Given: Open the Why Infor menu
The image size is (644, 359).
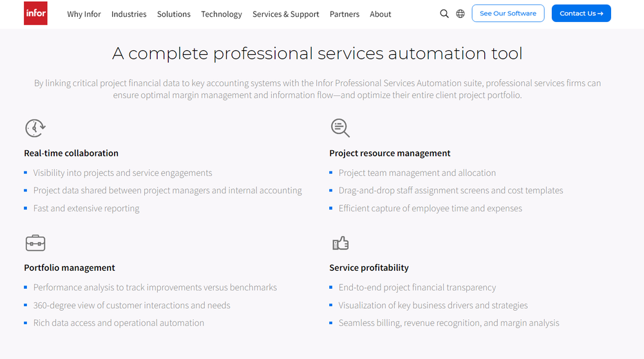Looking at the screenshot, I should (84, 14).
